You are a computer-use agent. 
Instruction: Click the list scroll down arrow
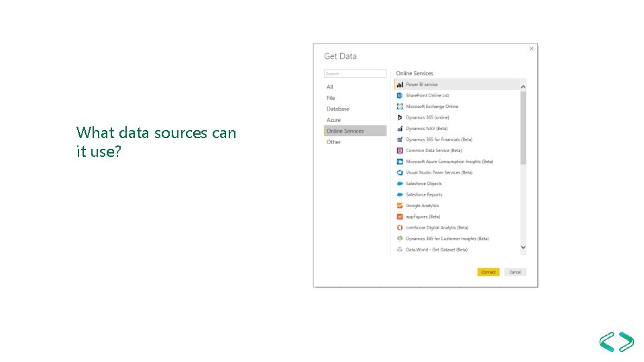coord(523,247)
